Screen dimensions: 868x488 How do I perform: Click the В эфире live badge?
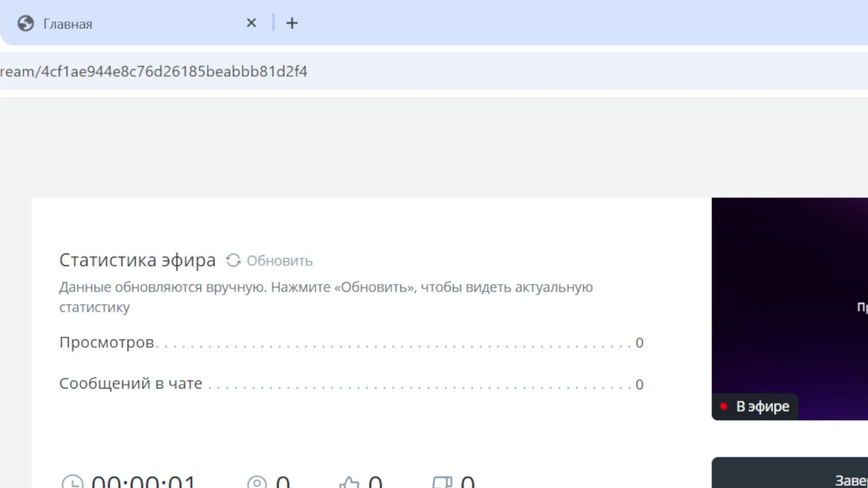762,406
